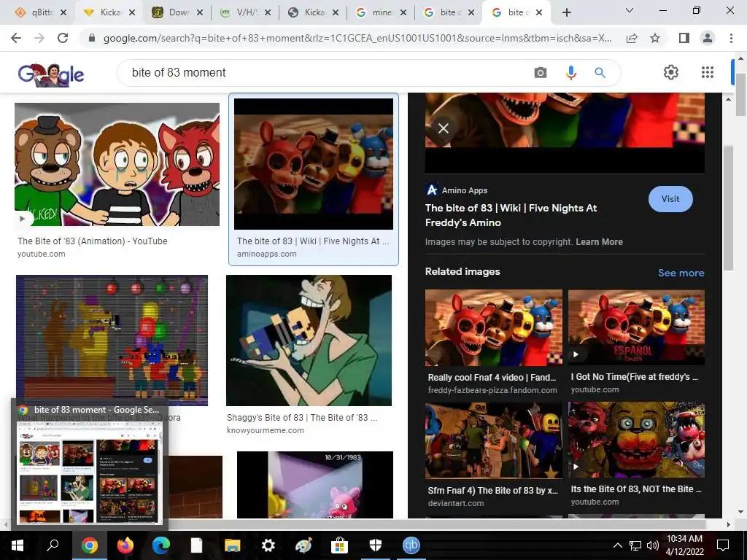The width and height of the screenshot is (747, 560).
Task: Open the pixelated Fredbear stage image result
Action: tap(112, 341)
